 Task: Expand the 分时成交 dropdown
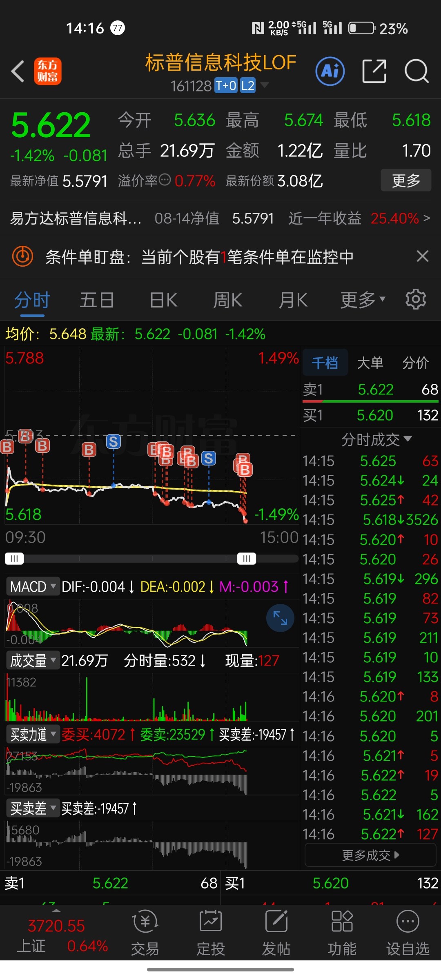click(376, 439)
